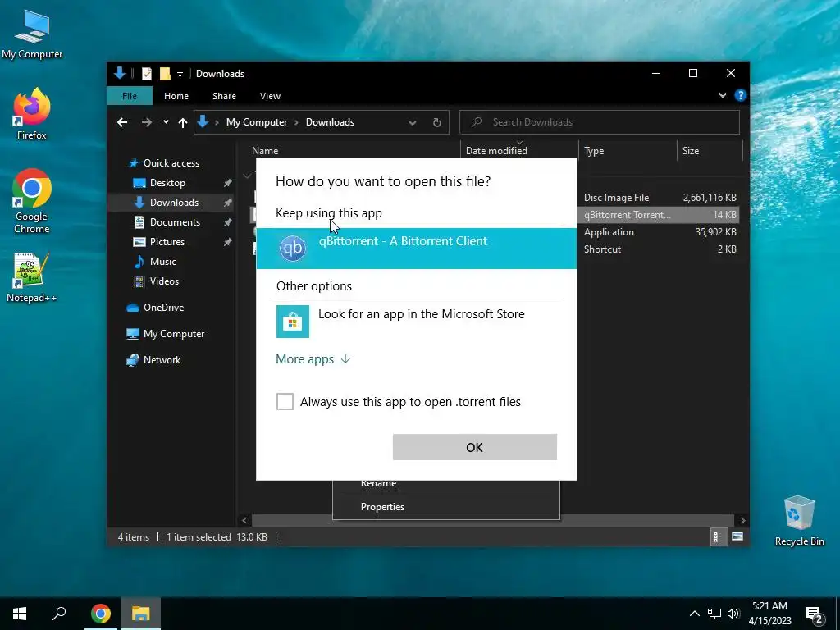Select Rename in context menu
Image resolution: width=840 pixels, height=630 pixels.
pos(378,484)
